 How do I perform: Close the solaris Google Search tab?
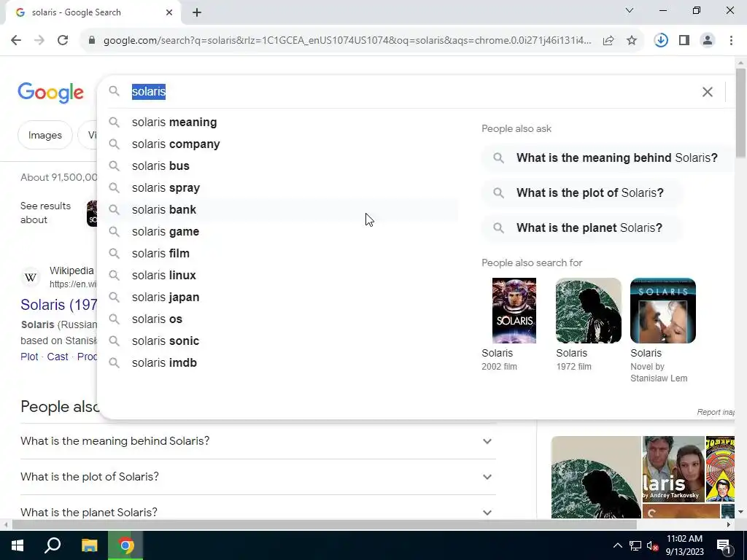(169, 12)
